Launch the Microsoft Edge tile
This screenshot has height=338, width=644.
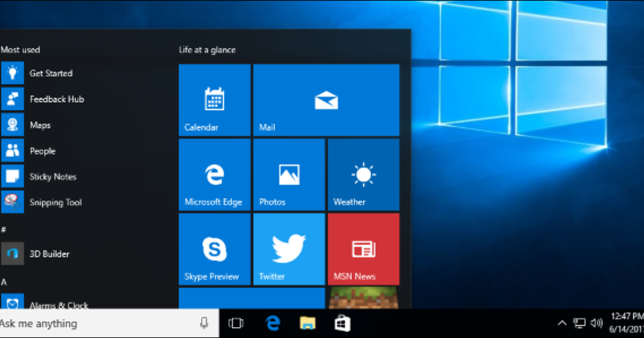(214, 174)
